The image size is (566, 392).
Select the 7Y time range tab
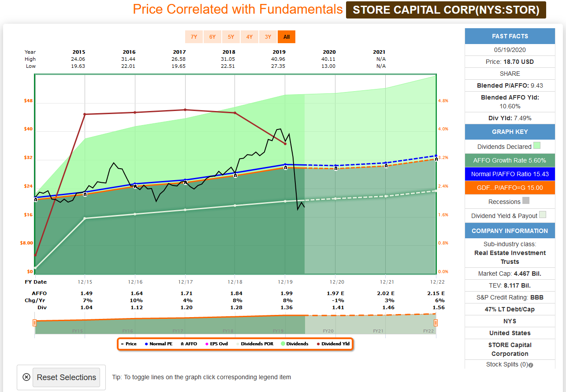pyautogui.click(x=194, y=37)
